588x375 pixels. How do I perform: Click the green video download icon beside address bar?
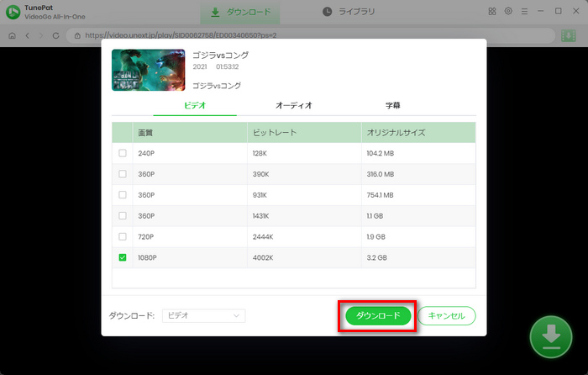568,35
